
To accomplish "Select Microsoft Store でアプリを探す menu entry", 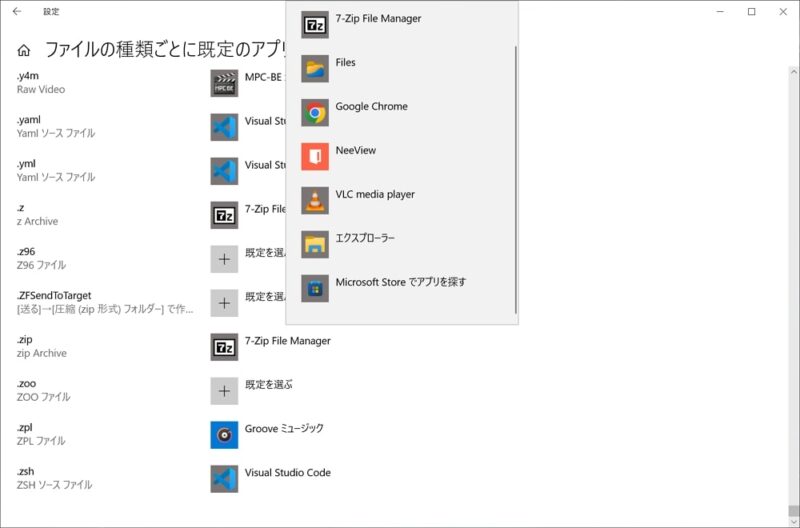I will click(x=400, y=283).
